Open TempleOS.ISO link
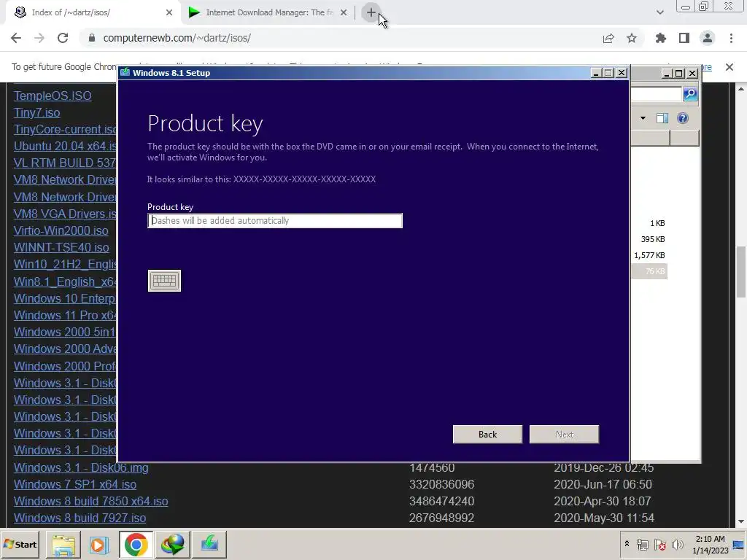The width and height of the screenshot is (747, 560). point(53,96)
